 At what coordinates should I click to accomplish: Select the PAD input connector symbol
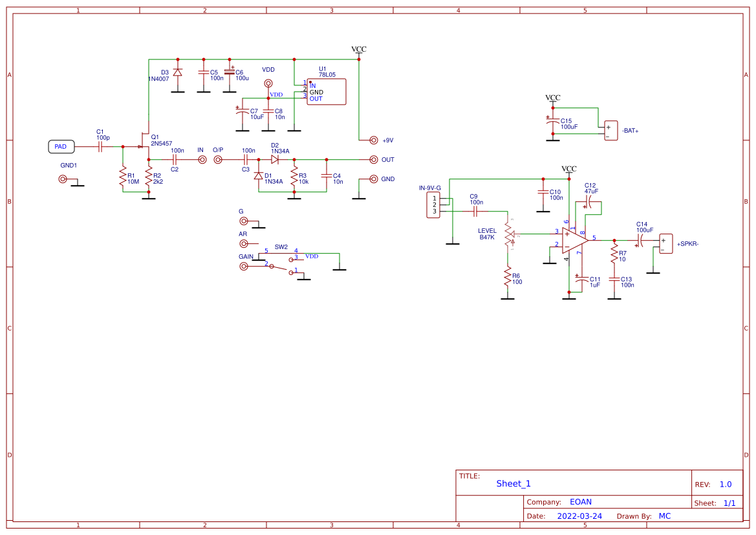[x=61, y=146]
